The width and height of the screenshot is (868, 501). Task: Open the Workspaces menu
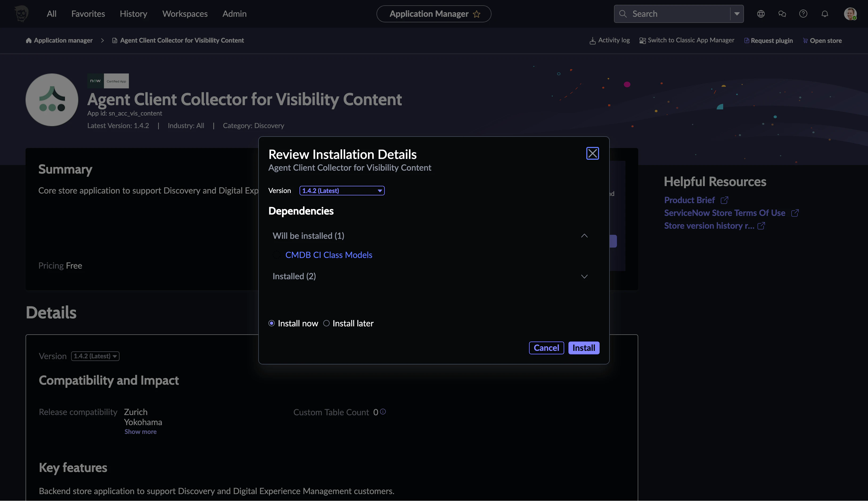pyautogui.click(x=185, y=14)
